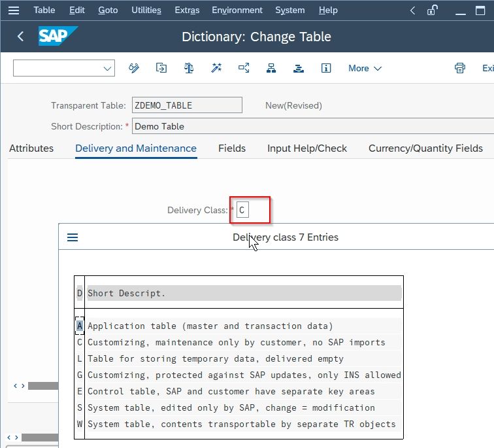
Task: Click the printer icon
Action: point(459,68)
